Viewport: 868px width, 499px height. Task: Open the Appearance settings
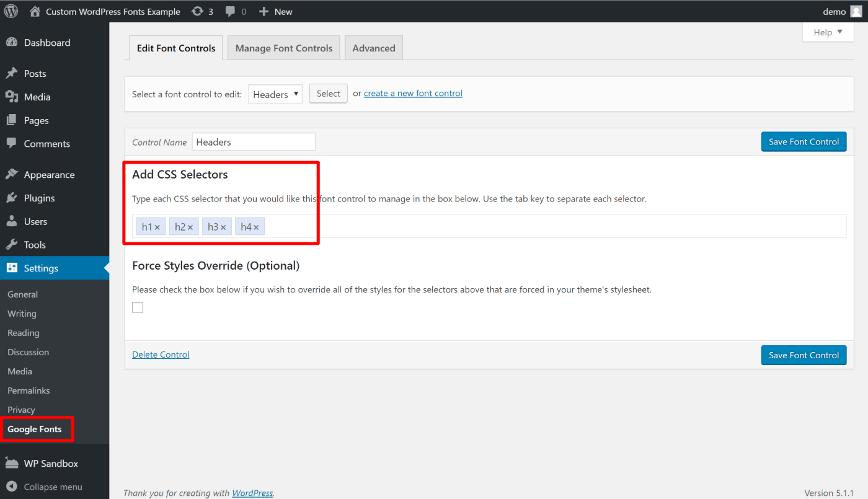point(50,174)
